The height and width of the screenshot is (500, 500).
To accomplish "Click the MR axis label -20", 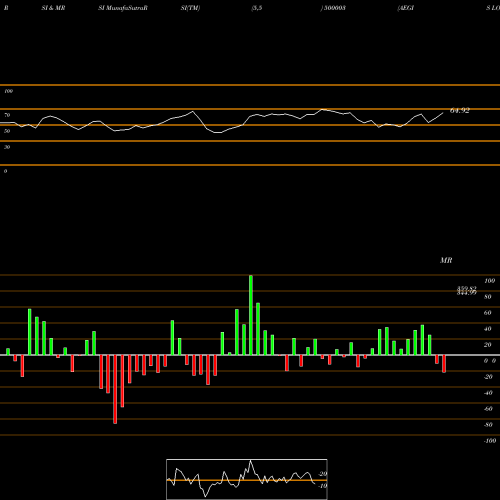I will (488, 377).
